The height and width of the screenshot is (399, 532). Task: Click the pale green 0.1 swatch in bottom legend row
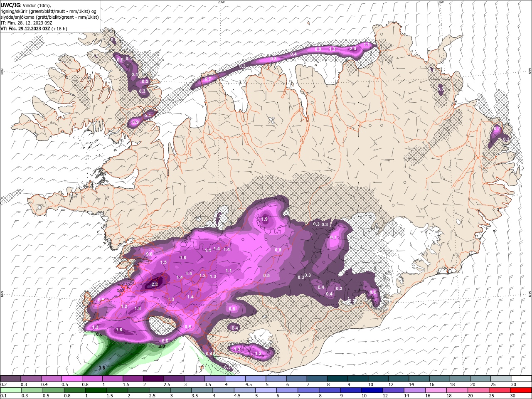point(11,390)
